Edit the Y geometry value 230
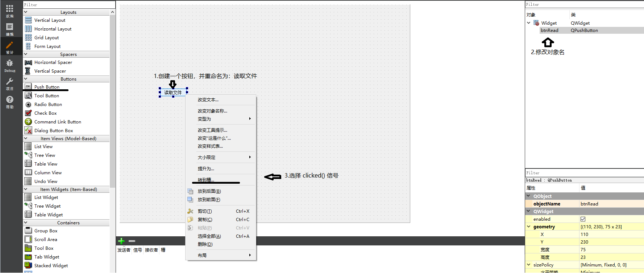The image size is (644, 273). (x=612, y=242)
